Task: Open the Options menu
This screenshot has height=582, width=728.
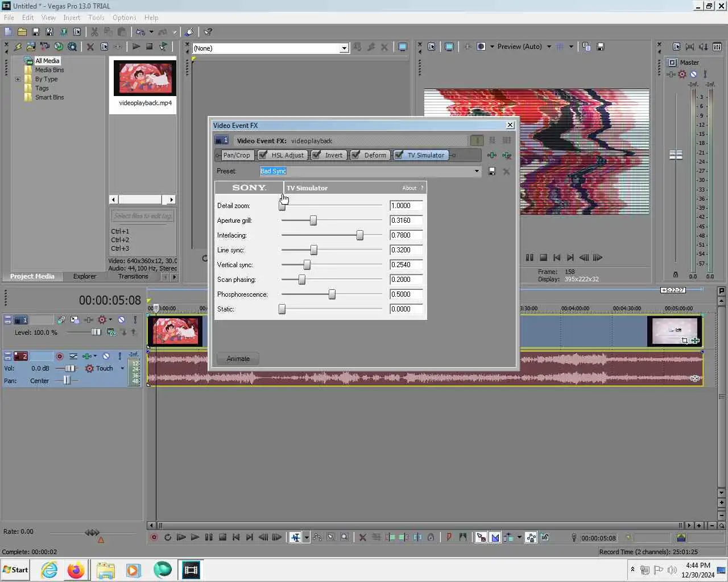Action: 124,18
